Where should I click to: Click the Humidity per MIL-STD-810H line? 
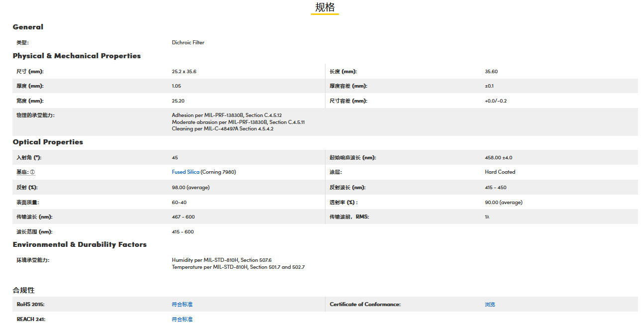pos(222,260)
